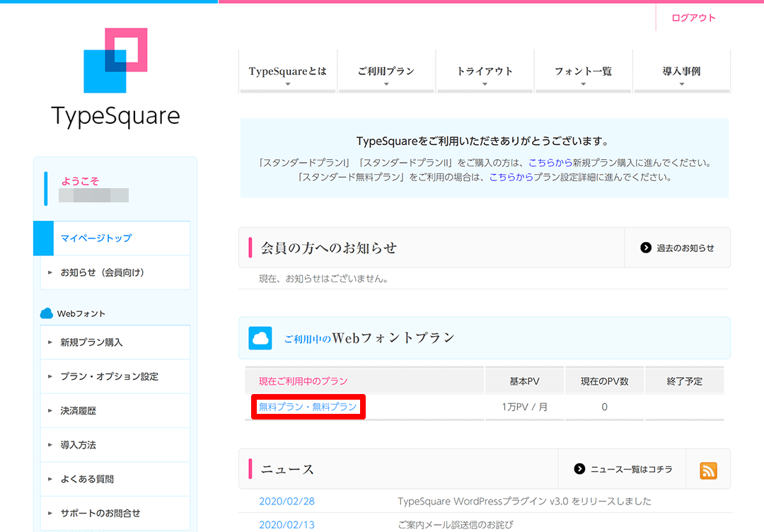764x532 pixels.
Task: Click the 終了予定 column header
Action: tap(685, 381)
